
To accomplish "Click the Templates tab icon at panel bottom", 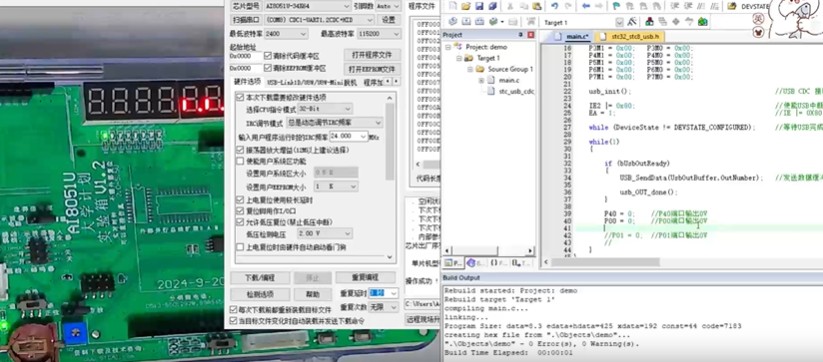I will pos(520,262).
